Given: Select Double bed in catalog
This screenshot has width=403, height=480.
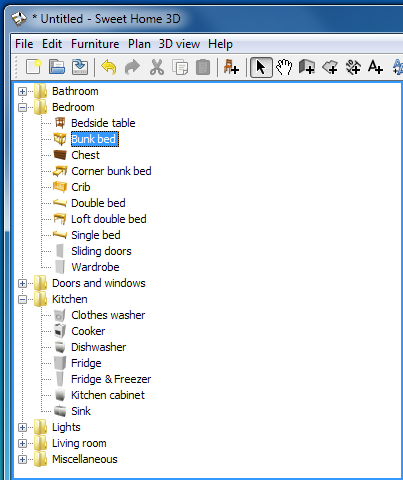Looking at the screenshot, I should click(x=98, y=203).
